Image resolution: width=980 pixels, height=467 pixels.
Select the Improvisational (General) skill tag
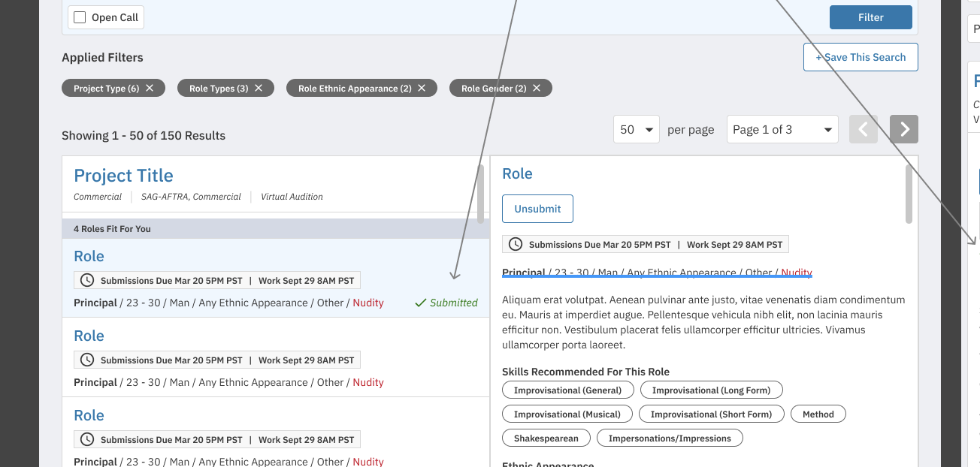pyautogui.click(x=567, y=390)
